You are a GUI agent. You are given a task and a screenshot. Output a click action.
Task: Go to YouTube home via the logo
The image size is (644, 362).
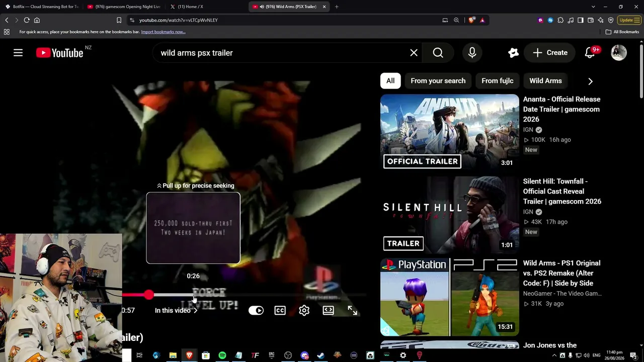pyautogui.click(x=60, y=53)
